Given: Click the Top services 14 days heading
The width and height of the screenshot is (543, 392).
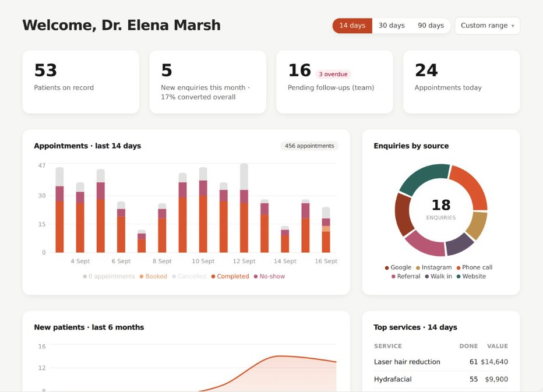Looking at the screenshot, I should pyautogui.click(x=415, y=327).
